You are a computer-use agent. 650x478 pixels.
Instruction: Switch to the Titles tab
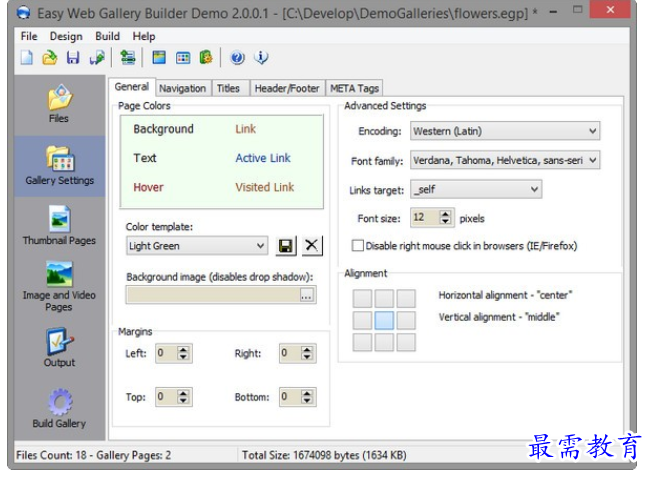tap(228, 88)
